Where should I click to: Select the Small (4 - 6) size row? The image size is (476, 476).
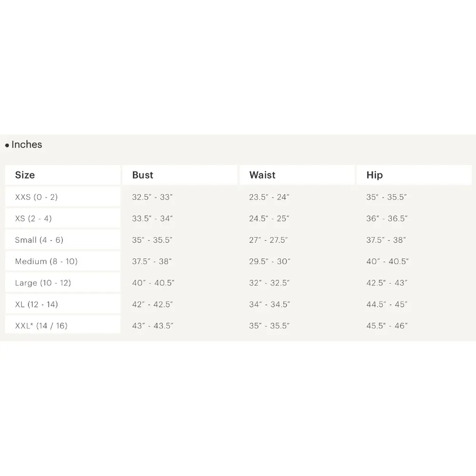click(x=39, y=240)
